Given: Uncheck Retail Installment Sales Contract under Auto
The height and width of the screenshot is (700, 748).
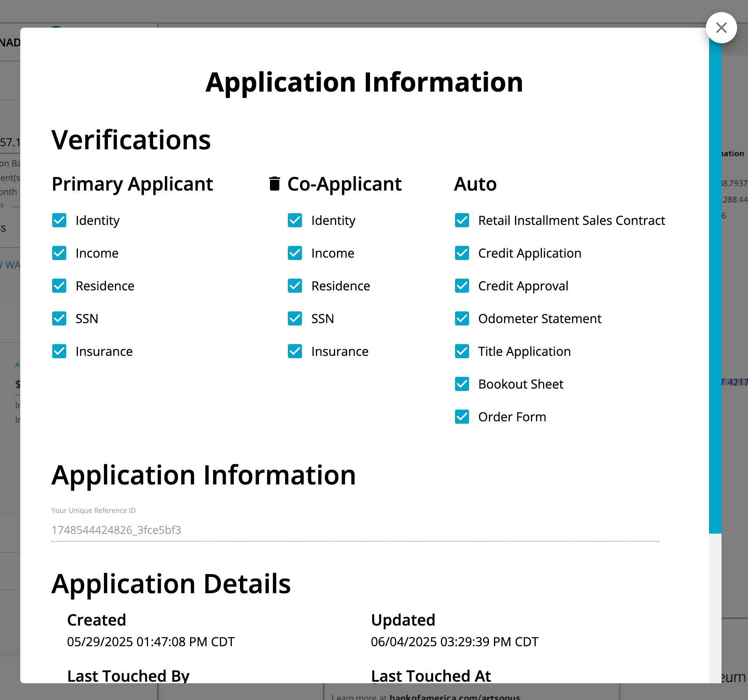Looking at the screenshot, I should coord(462,221).
